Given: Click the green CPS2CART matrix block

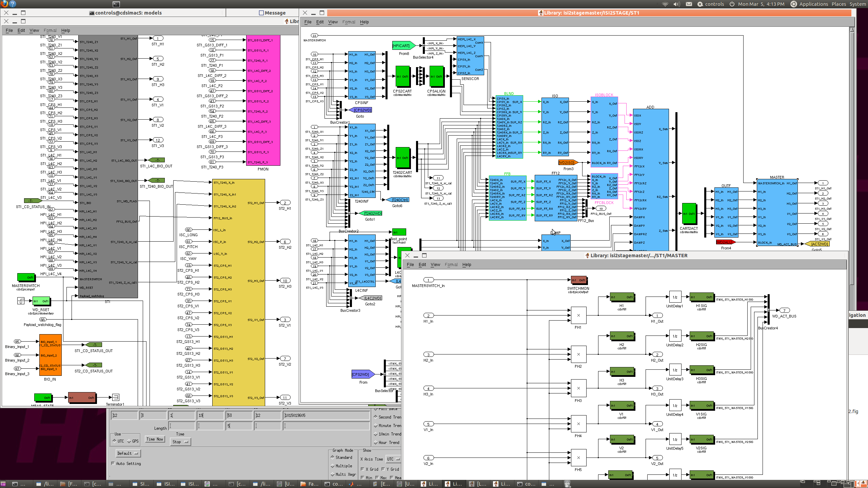Looking at the screenshot, I should [402, 77].
